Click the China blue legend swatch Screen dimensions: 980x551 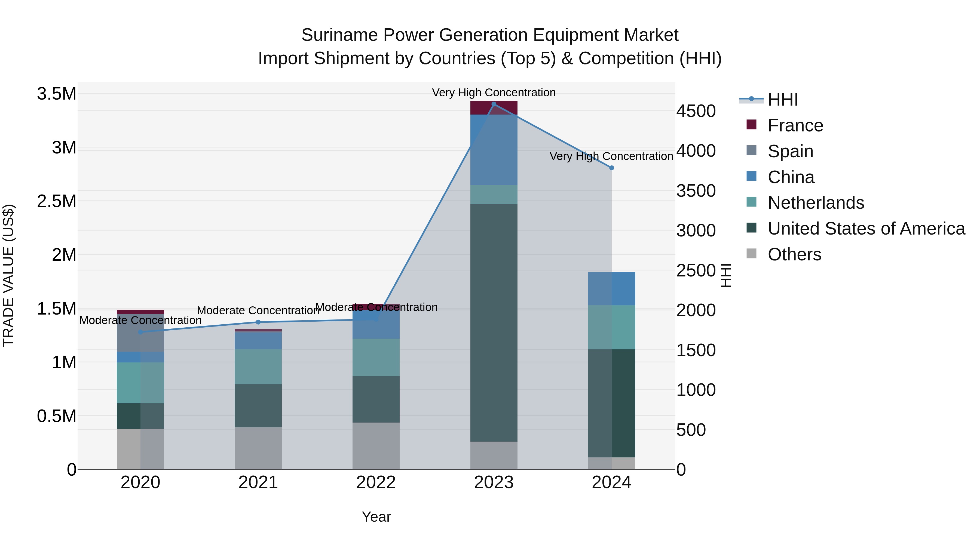tap(751, 176)
